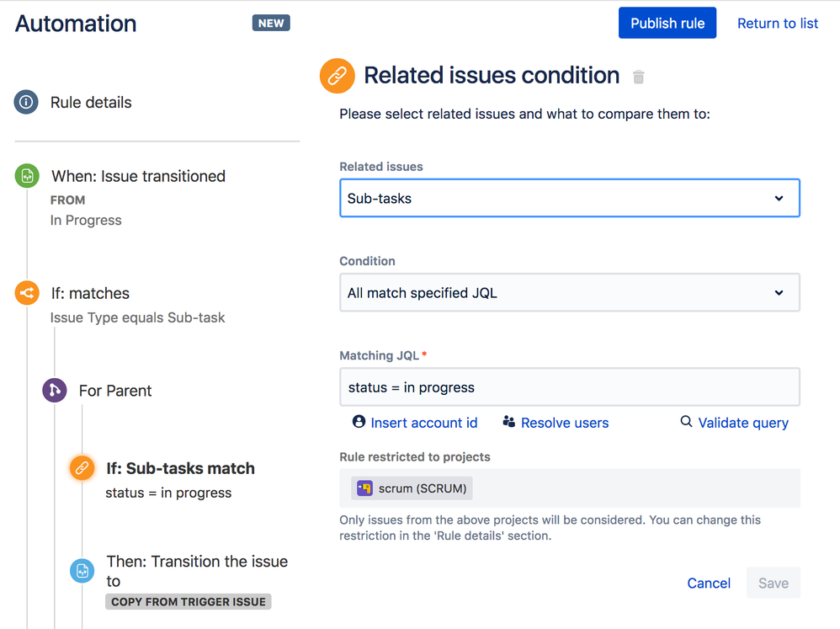Click purple For Parent branch icon
This screenshot has height=629, width=840.
point(55,390)
